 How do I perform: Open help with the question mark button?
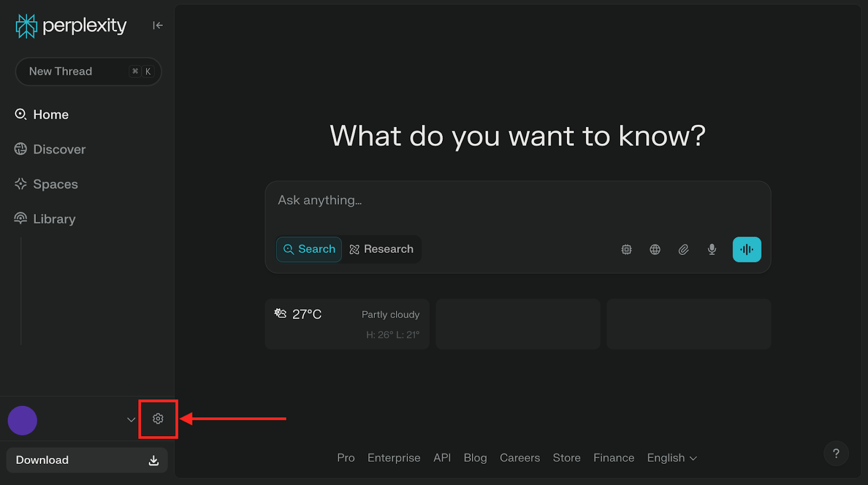pos(835,454)
